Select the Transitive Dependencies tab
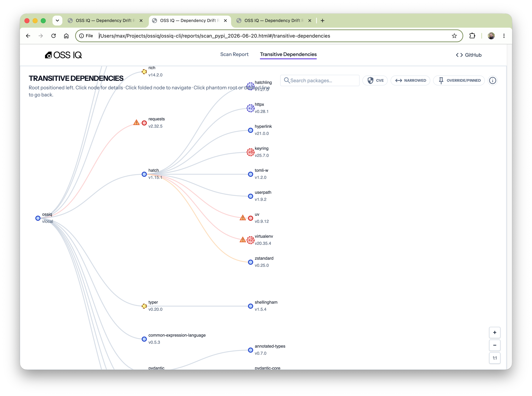This screenshot has height=396, width=532. pos(288,54)
